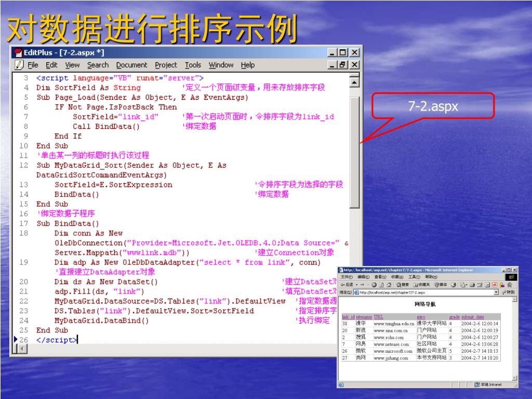Click the Mail icon in IE toolbar
Viewport: 532px width, 399px height.
[462, 285]
